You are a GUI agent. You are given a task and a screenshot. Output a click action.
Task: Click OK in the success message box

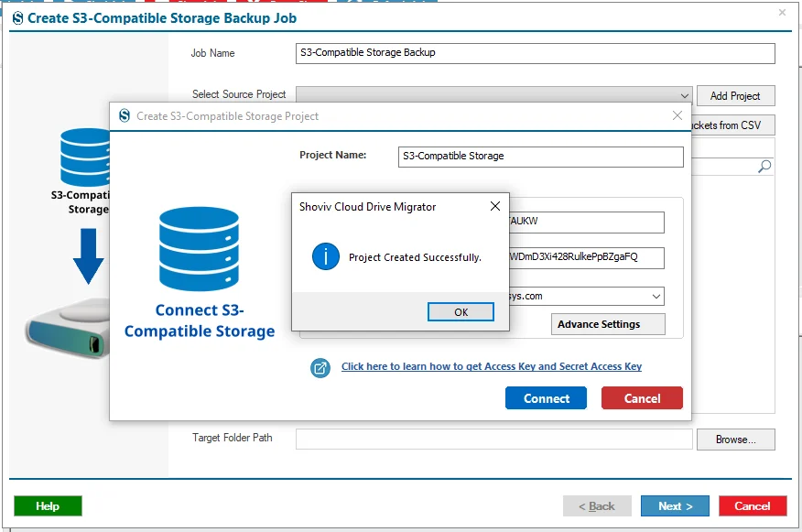tap(461, 312)
